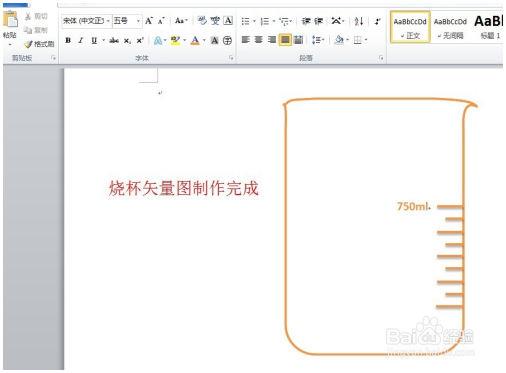Apply the red font color swatch
Image resolution: width=506 pixels, height=373 pixels.
(195, 41)
